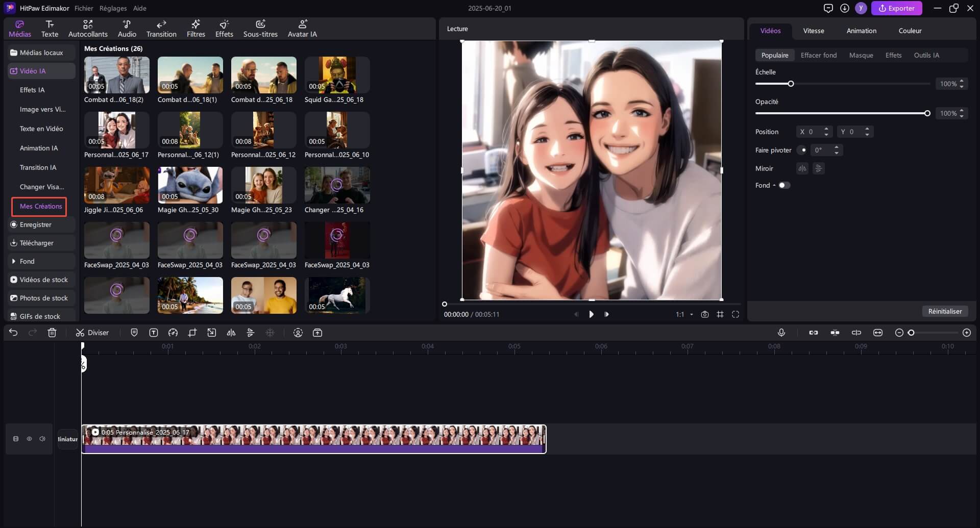The width and height of the screenshot is (980, 528).
Task: Open the Filtres tab
Action: pos(196,29)
